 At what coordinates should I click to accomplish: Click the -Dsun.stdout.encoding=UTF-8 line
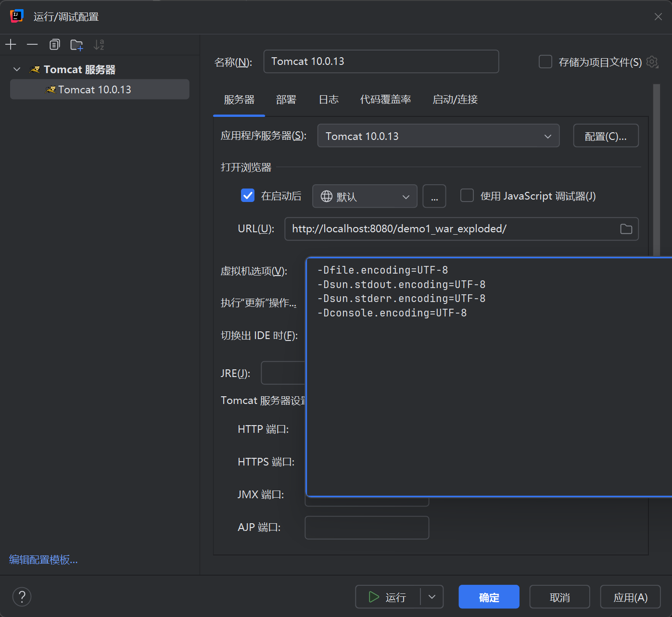click(x=401, y=285)
